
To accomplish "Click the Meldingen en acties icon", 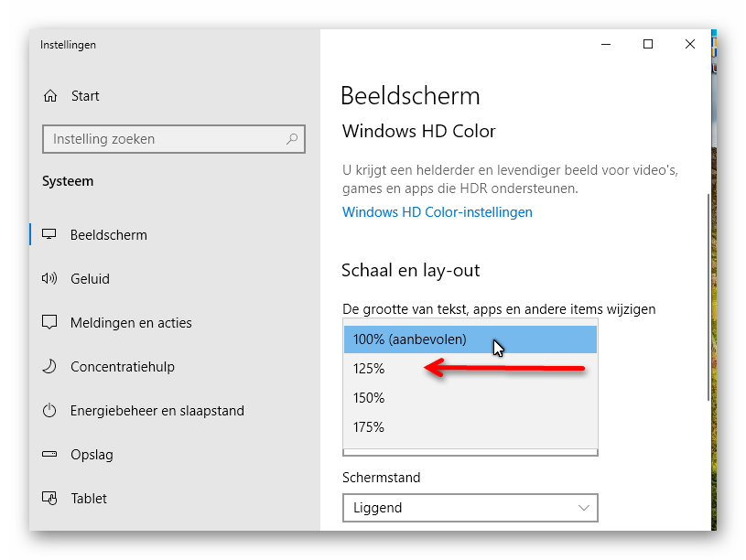I will pos(49,322).
